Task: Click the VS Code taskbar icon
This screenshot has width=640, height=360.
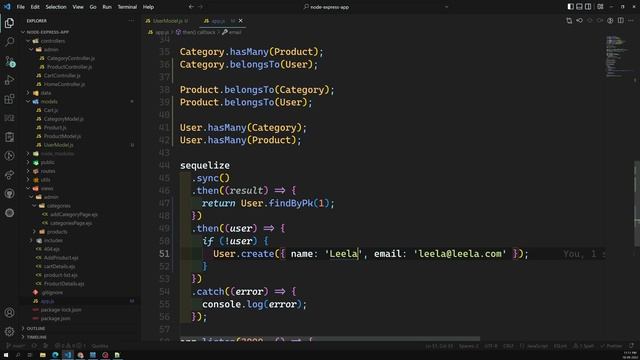Action: (x=68, y=355)
